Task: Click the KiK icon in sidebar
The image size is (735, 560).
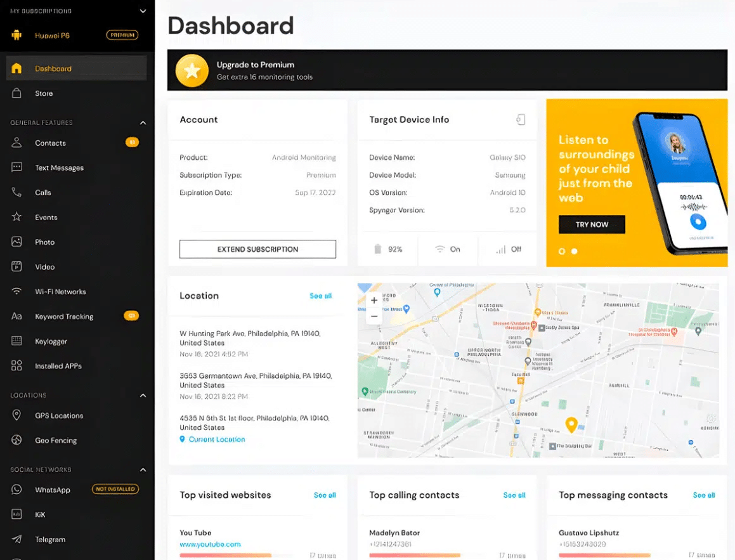Action: (16, 514)
